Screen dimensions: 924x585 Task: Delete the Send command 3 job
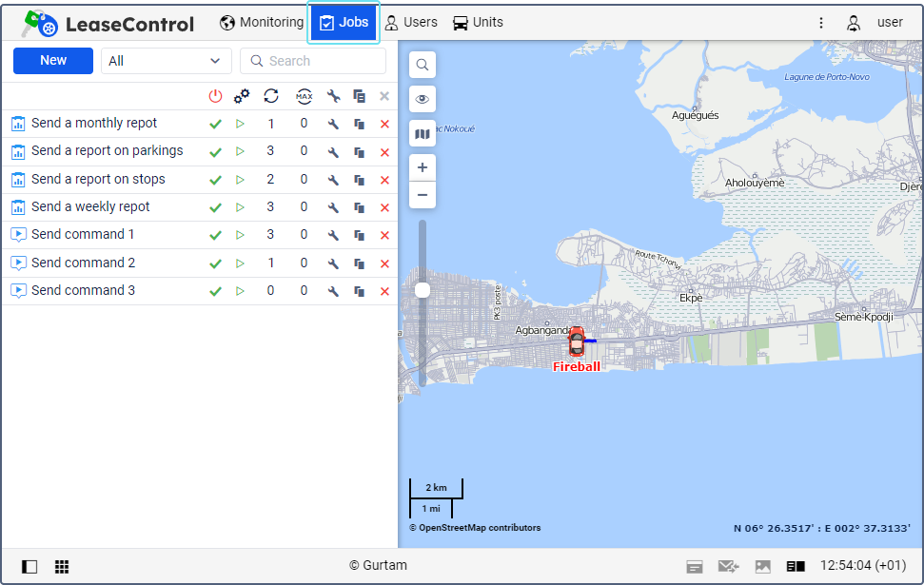click(384, 291)
